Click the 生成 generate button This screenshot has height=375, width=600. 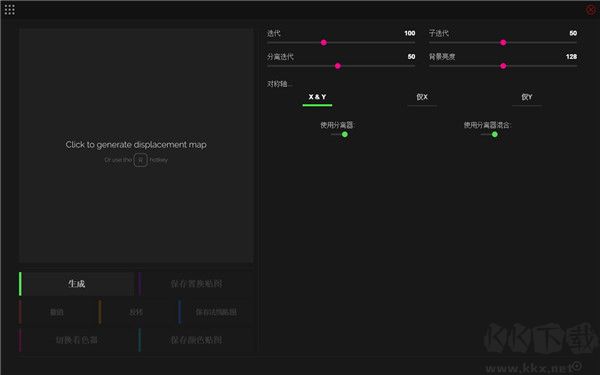click(77, 284)
